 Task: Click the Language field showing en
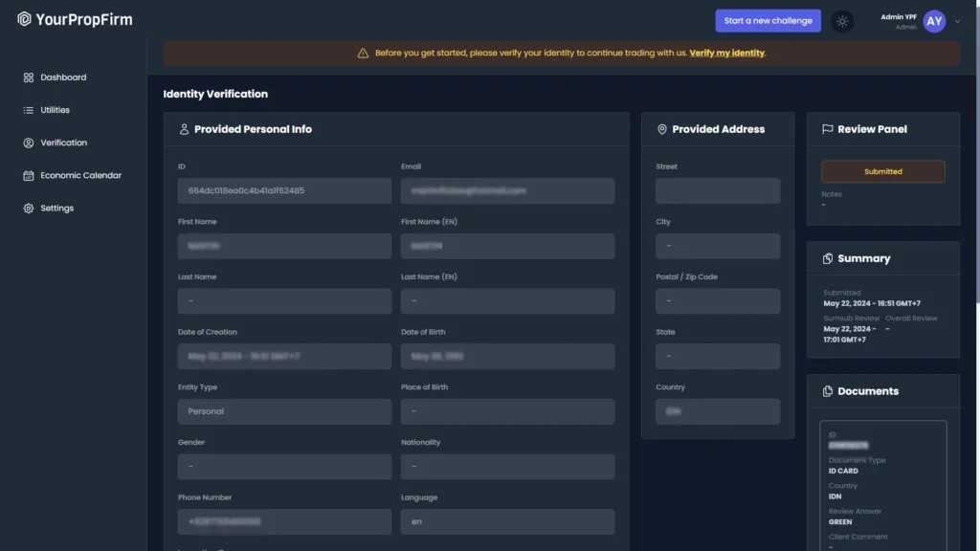click(x=507, y=521)
